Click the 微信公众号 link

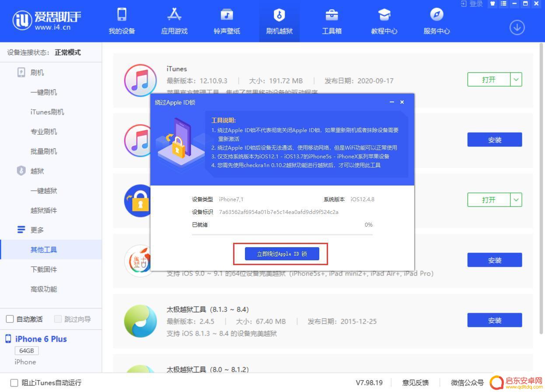(x=467, y=383)
